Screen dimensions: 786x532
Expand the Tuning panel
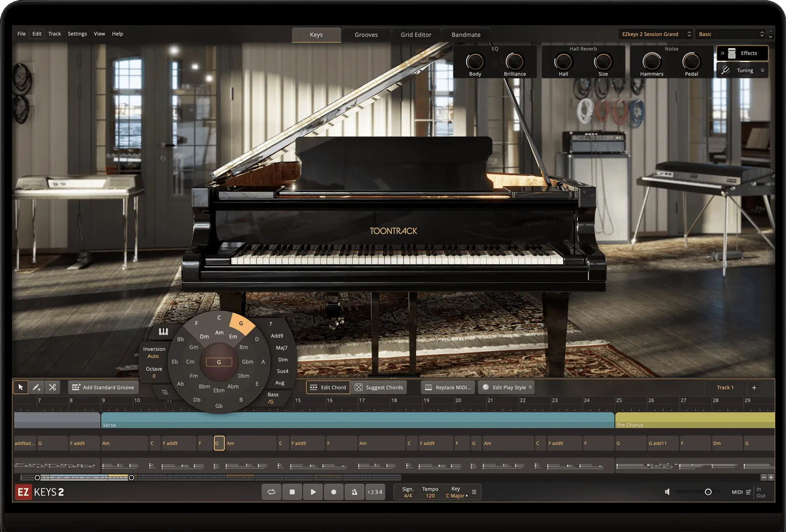click(x=742, y=70)
